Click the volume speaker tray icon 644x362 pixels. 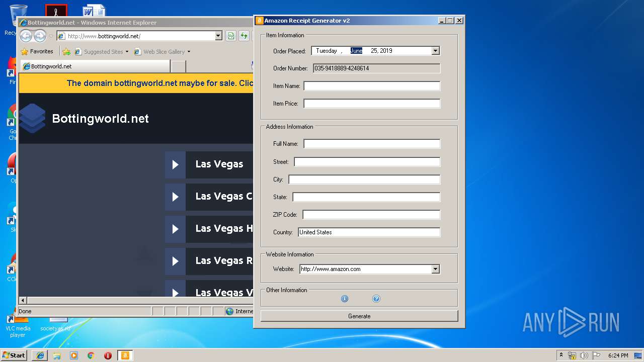point(584,355)
